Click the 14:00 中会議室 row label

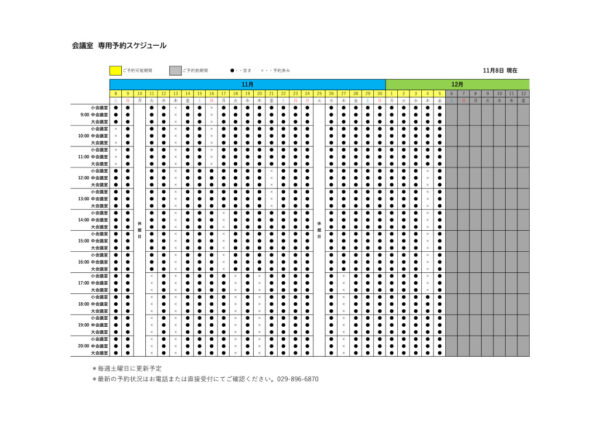99,220
